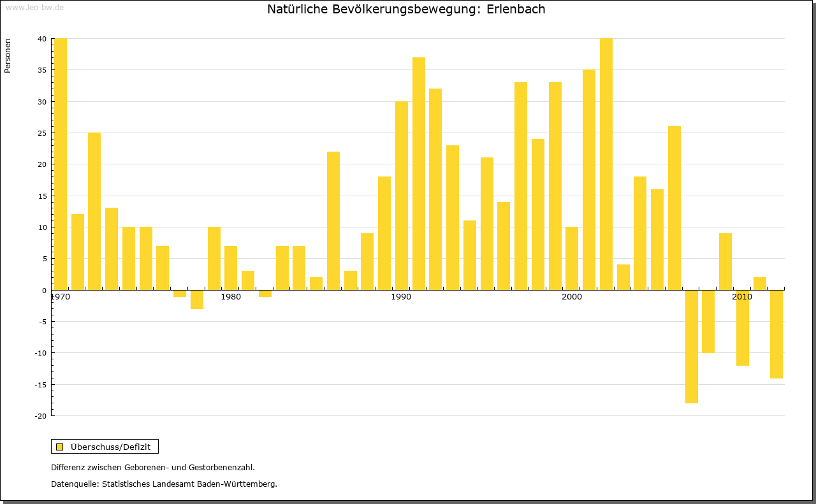This screenshot has height=504, width=816.
Task: Click the Datenquelle Statistisches Landesamt text
Action: [164, 484]
